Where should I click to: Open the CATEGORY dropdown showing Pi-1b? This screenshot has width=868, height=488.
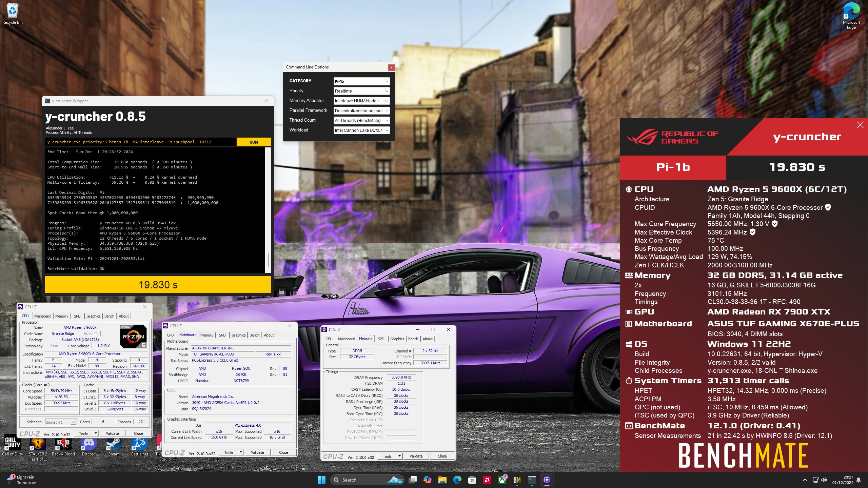click(x=361, y=81)
